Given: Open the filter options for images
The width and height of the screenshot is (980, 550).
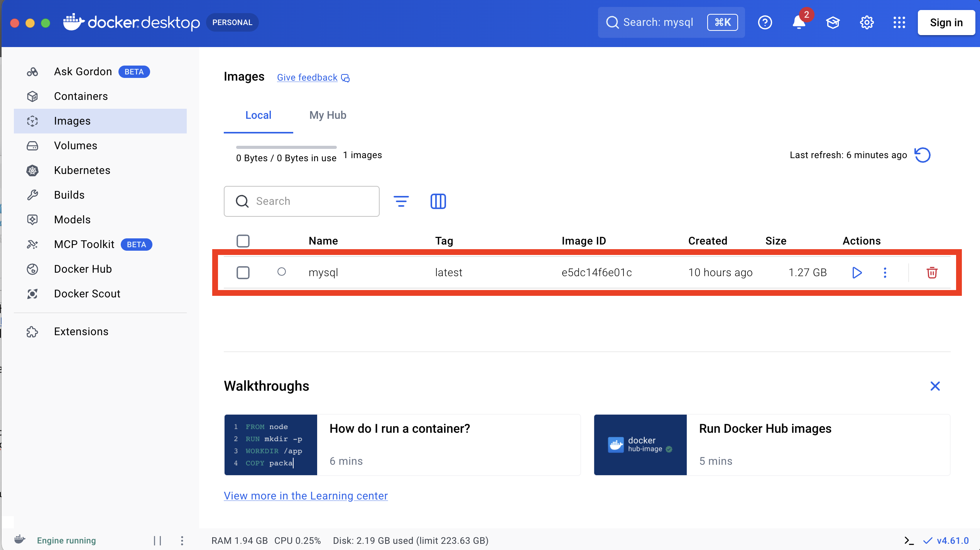Looking at the screenshot, I should (401, 201).
